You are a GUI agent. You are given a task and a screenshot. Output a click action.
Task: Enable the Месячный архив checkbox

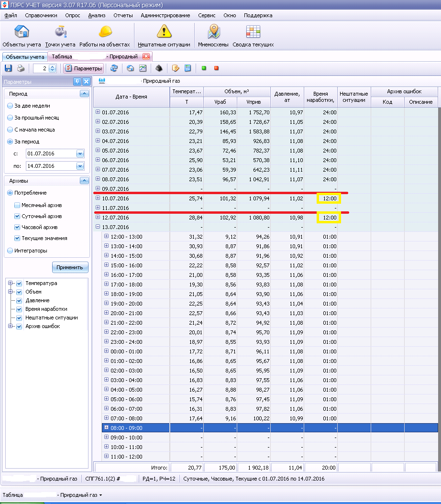(17, 205)
